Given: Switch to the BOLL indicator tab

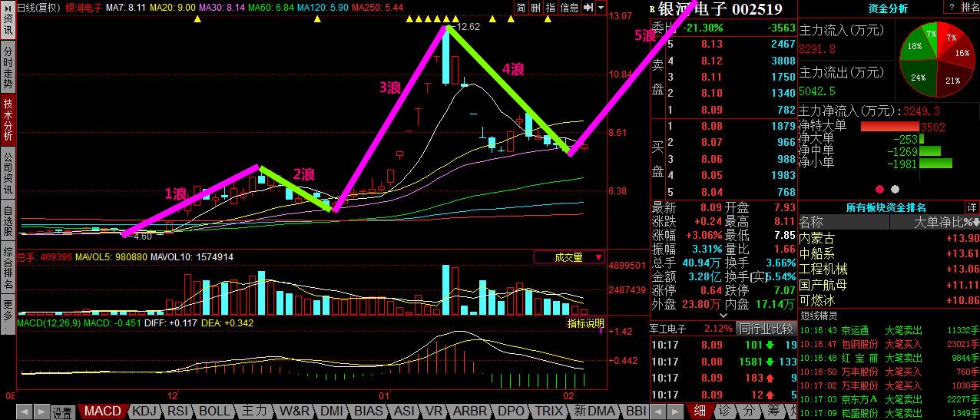Looking at the screenshot, I should coord(214,412).
